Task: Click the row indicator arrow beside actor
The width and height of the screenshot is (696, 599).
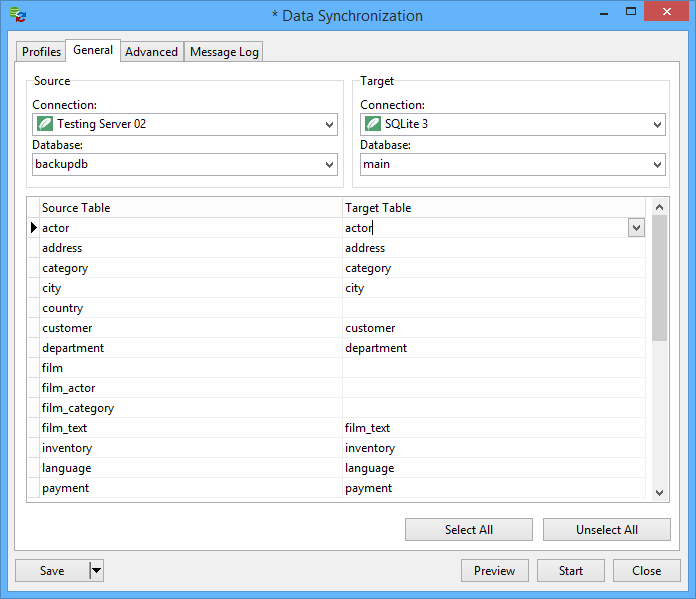Action: pos(34,228)
